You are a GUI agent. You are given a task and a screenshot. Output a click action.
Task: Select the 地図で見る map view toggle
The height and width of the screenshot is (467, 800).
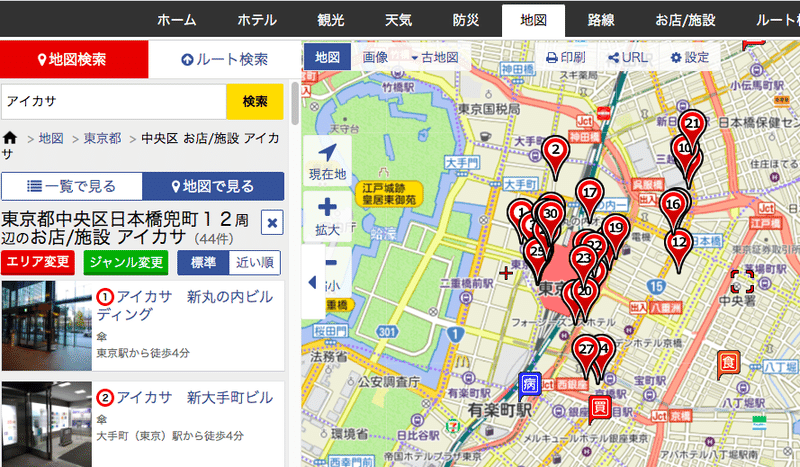click(x=213, y=186)
